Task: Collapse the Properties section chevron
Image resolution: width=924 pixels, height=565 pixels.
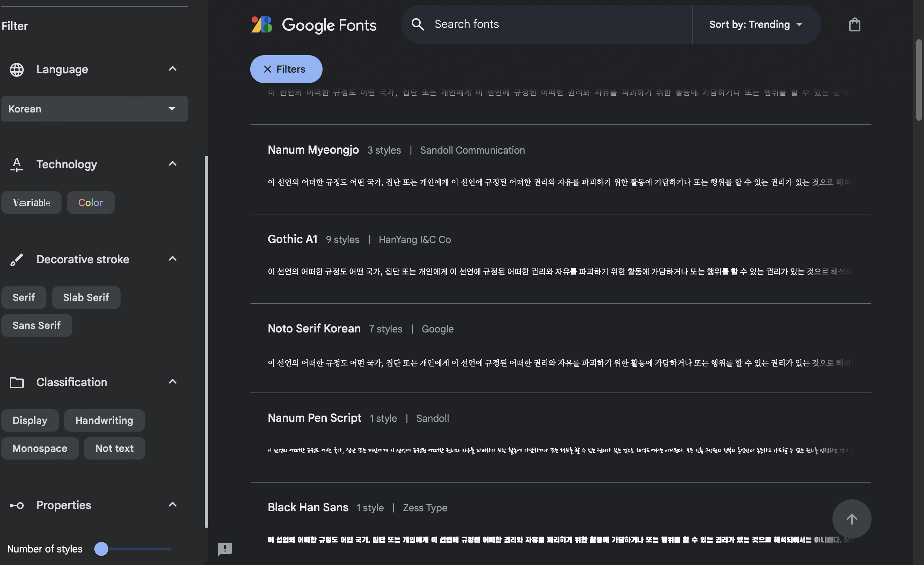Action: click(173, 505)
